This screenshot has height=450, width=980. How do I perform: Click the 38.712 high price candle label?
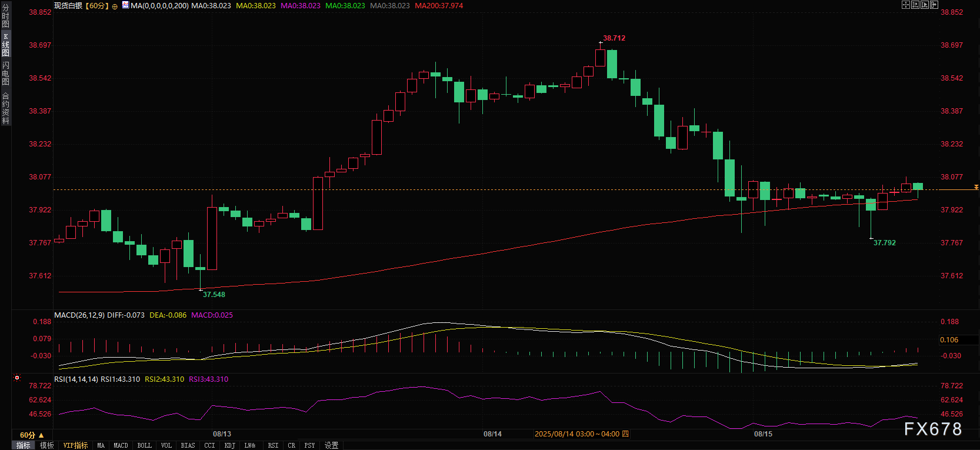click(614, 38)
